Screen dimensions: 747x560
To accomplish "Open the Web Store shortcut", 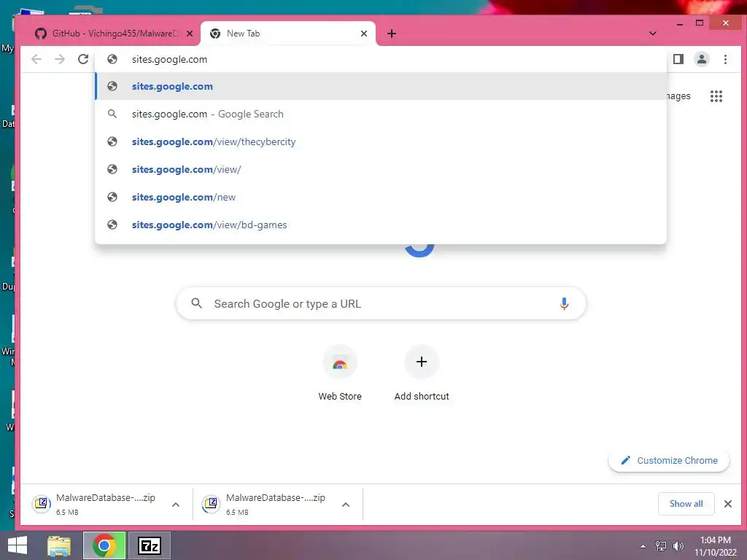I will click(340, 374).
